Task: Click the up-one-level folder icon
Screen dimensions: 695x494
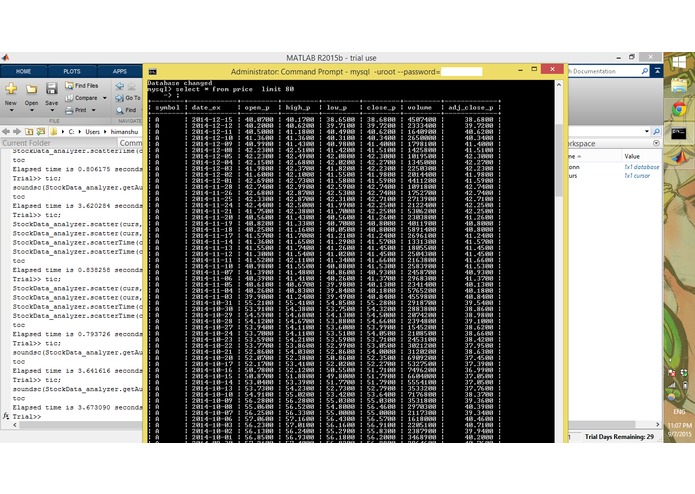Action: coord(29,132)
